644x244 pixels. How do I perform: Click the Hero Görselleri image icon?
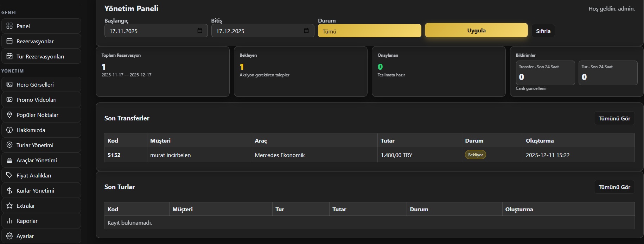(x=9, y=85)
